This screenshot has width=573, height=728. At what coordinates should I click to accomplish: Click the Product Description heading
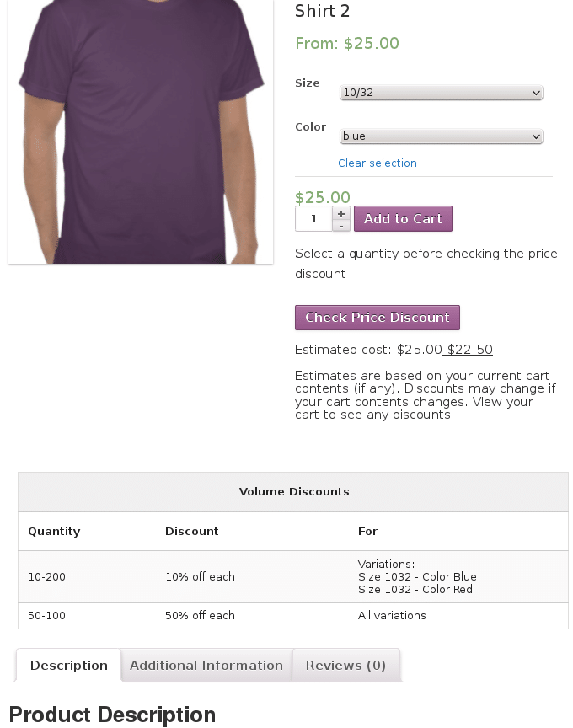[112, 715]
